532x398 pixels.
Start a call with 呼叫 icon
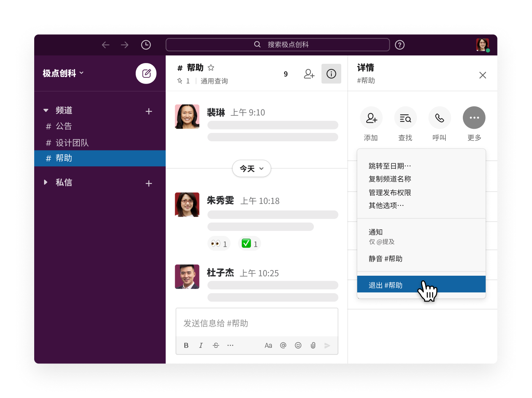pyautogui.click(x=440, y=118)
